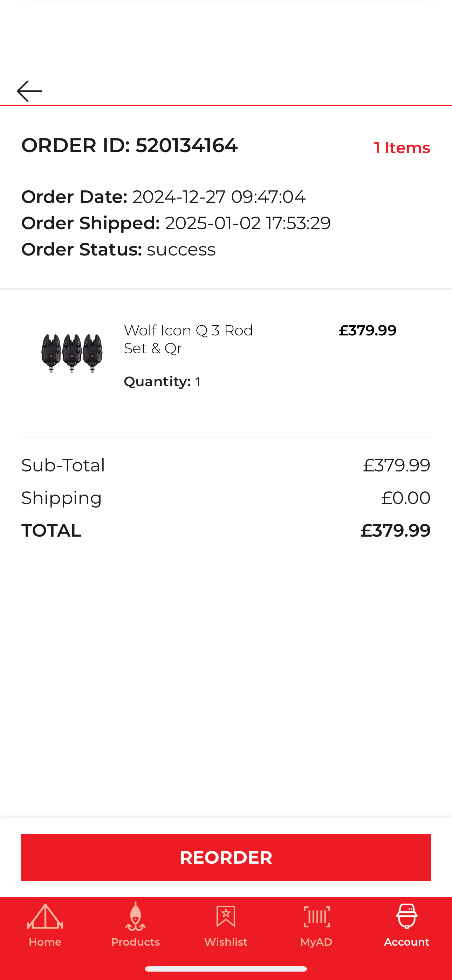Tap the Quantity: 1 label
The width and height of the screenshot is (452, 980).
click(162, 382)
